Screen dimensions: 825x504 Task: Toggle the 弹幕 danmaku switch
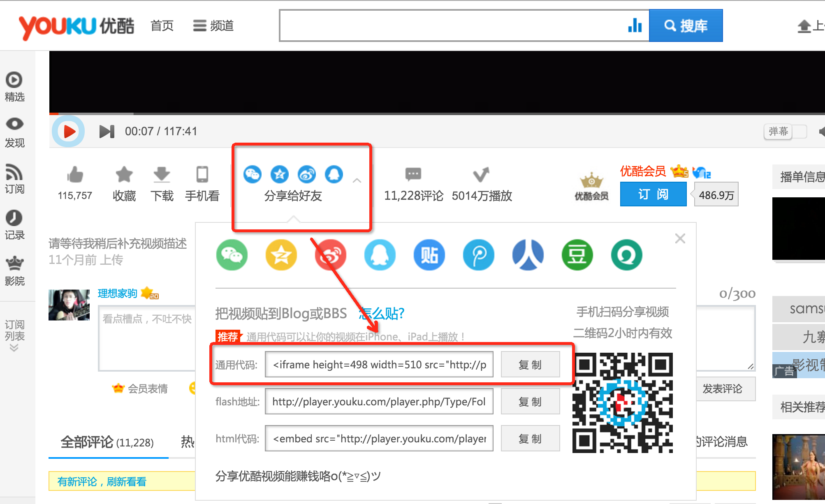(x=786, y=132)
